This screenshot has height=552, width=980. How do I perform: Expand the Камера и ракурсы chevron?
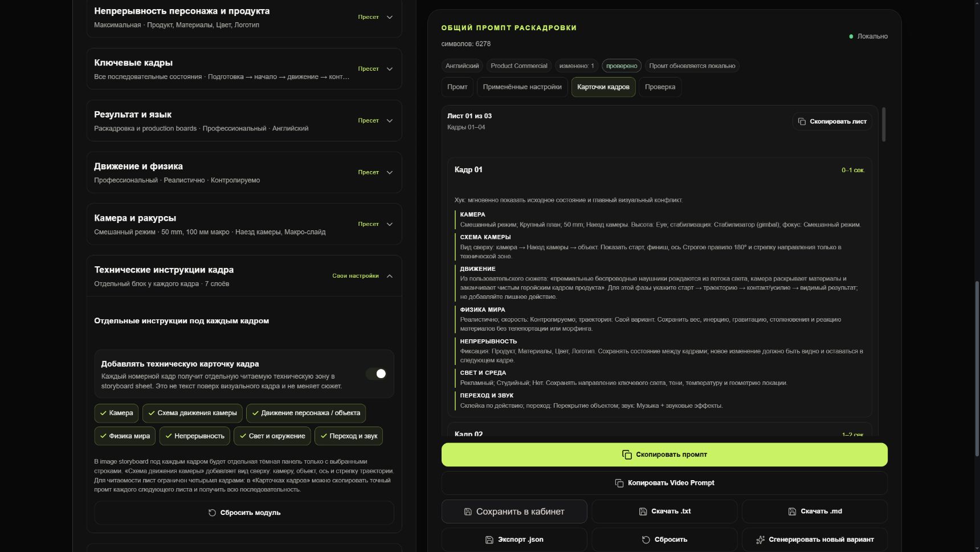pyautogui.click(x=390, y=224)
